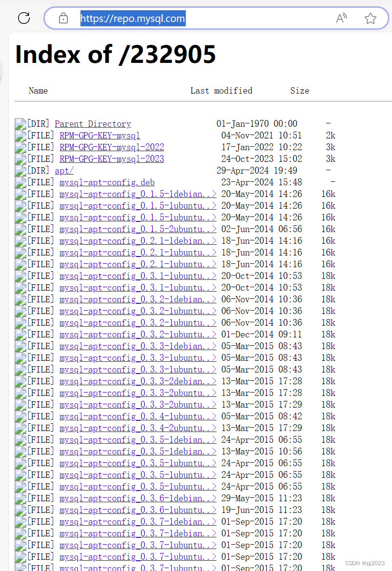Open mysql-apt-config_0.3.6-1ubuntu link

pos(138,510)
